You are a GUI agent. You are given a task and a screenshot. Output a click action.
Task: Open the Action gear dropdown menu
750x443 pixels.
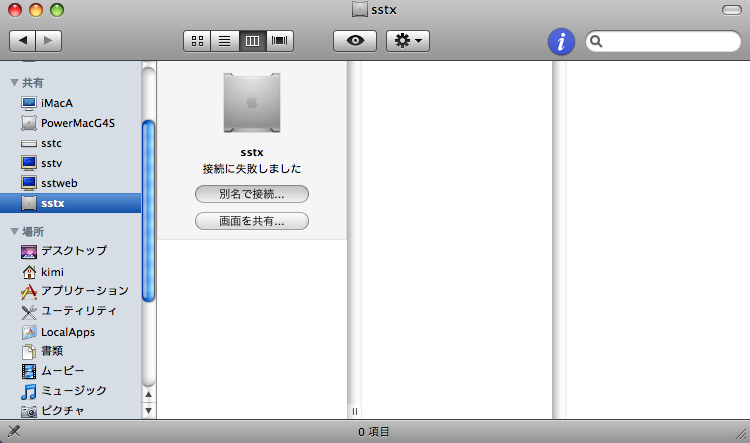[408, 41]
